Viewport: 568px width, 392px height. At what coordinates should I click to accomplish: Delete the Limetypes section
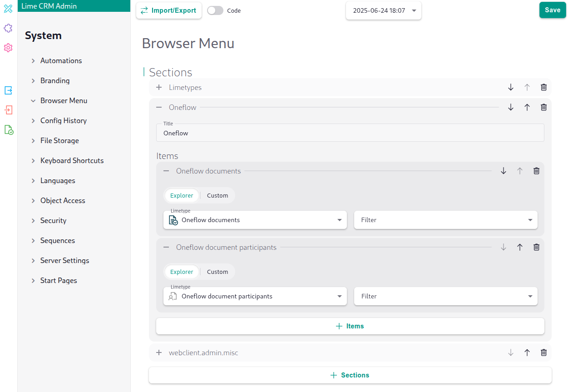(x=543, y=87)
